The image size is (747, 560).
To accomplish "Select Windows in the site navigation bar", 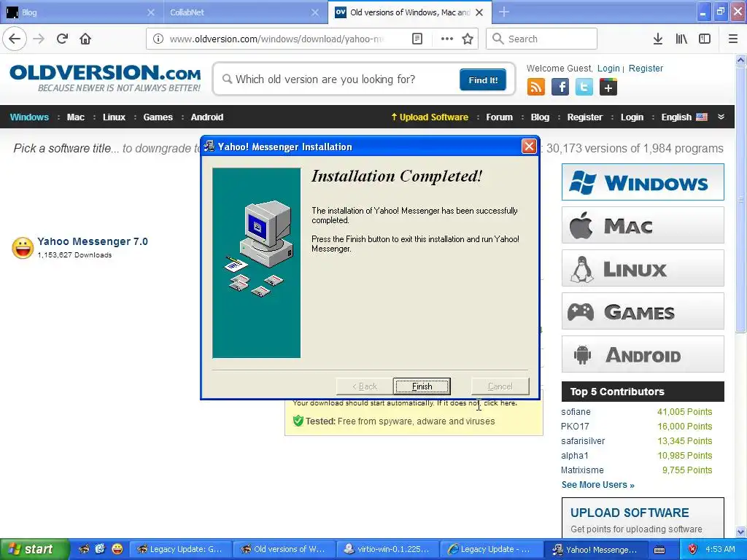I will pyautogui.click(x=29, y=117).
